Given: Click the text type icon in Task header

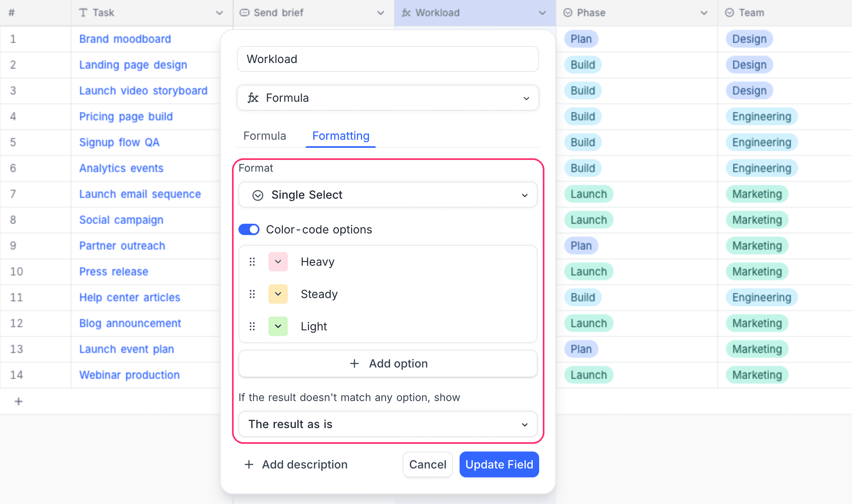Looking at the screenshot, I should pos(83,13).
